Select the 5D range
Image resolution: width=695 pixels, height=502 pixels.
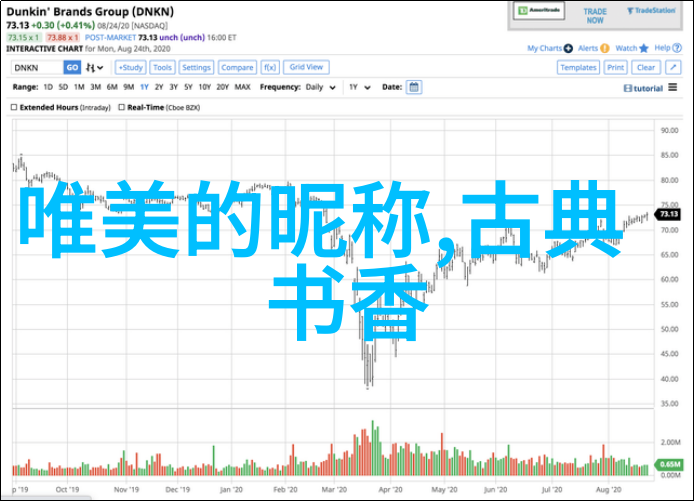click(x=63, y=87)
